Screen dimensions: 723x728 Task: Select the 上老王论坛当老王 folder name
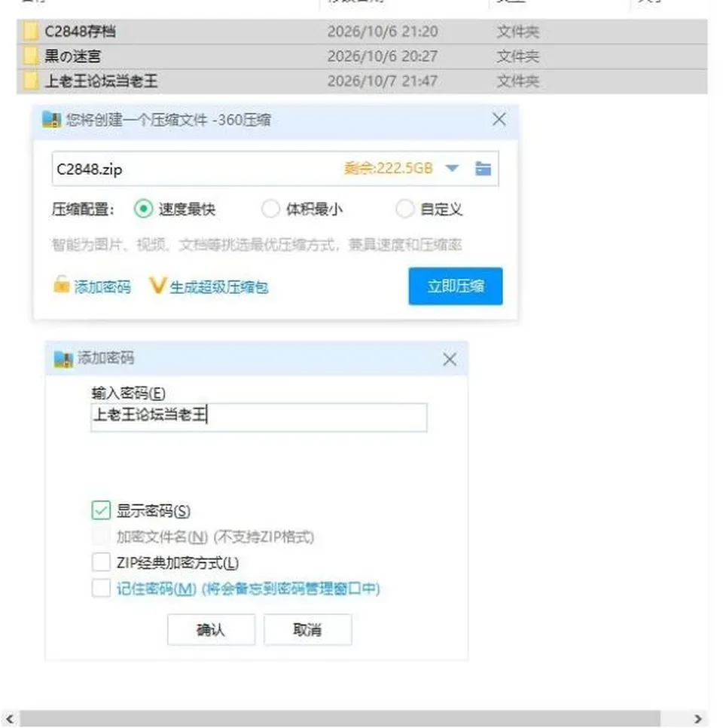(x=101, y=81)
